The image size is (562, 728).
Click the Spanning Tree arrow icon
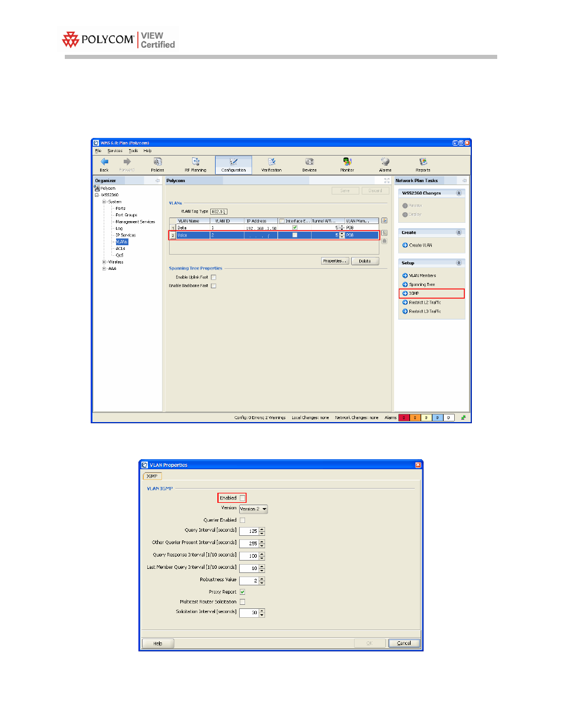tap(405, 285)
